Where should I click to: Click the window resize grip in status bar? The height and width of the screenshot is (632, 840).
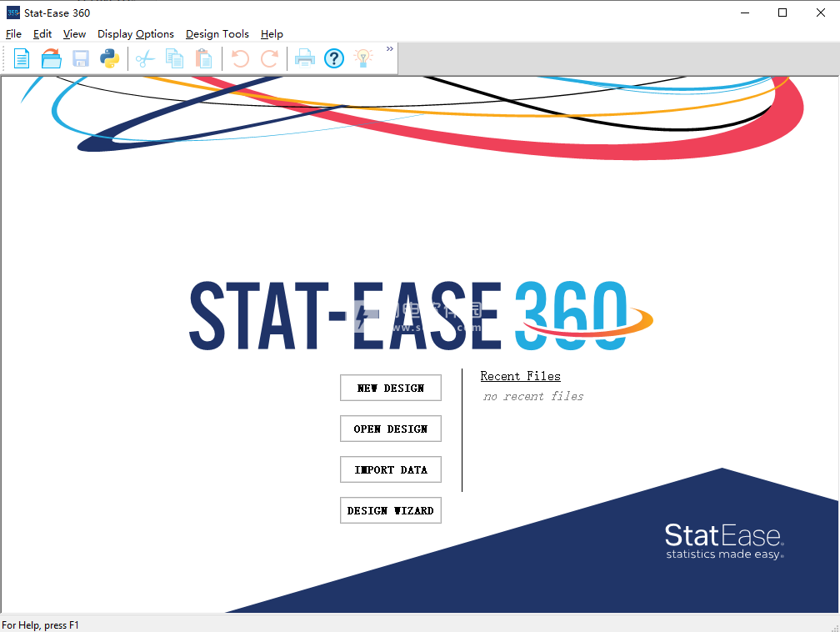[835, 627]
